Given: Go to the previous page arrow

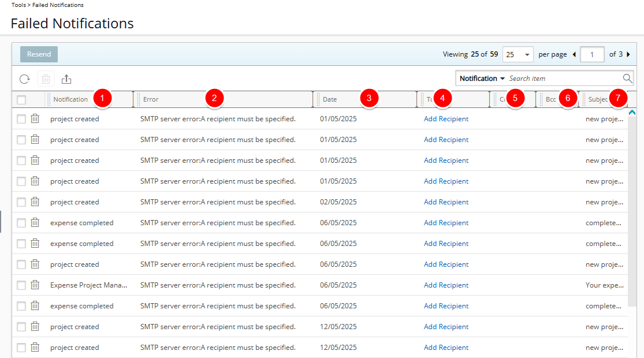Looking at the screenshot, I should 574,54.
